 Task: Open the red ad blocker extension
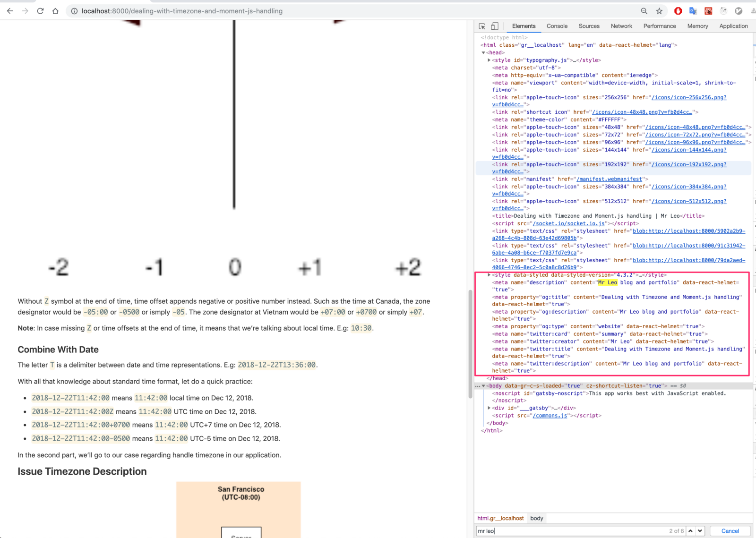point(678,11)
